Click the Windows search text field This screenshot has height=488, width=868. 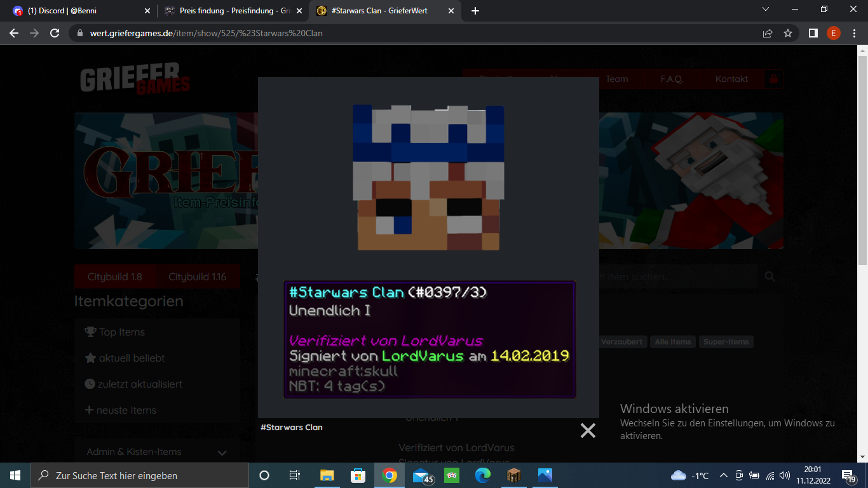point(139,475)
